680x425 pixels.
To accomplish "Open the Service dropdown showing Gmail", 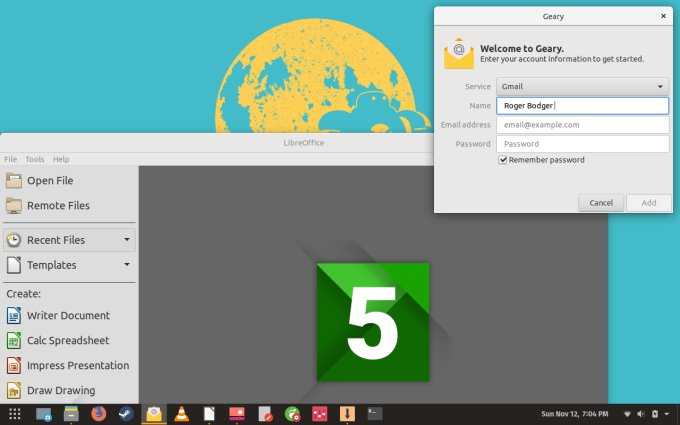I will coord(582,87).
